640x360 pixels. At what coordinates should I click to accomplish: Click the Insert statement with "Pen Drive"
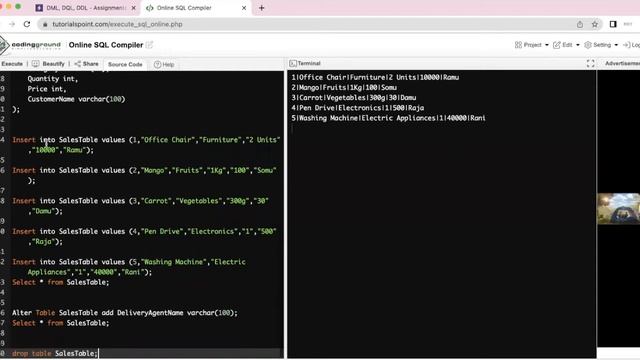tap(144, 237)
